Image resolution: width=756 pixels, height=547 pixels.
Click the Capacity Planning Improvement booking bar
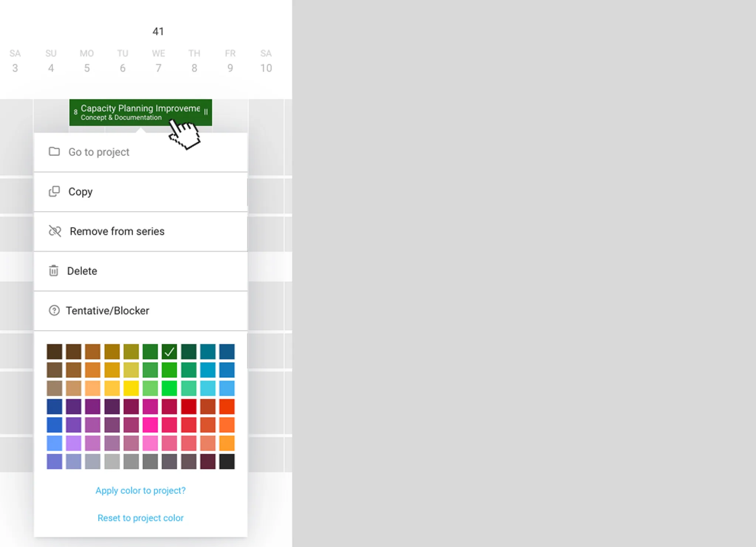[x=141, y=112]
